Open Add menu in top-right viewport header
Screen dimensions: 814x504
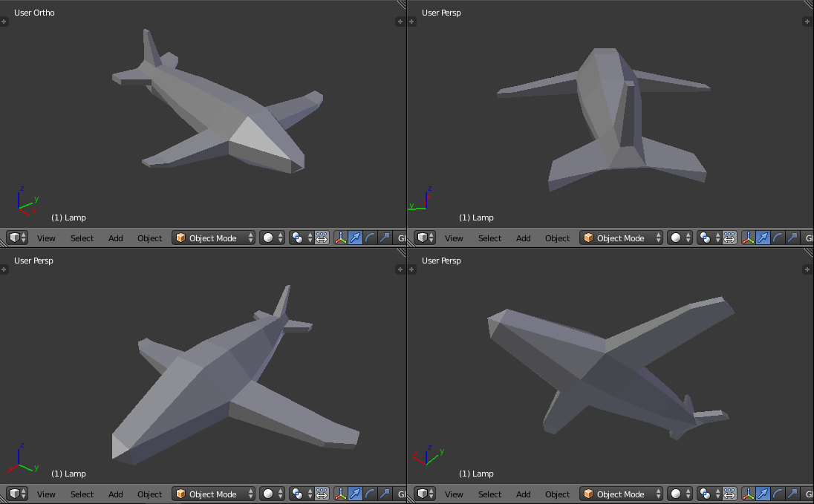click(523, 238)
